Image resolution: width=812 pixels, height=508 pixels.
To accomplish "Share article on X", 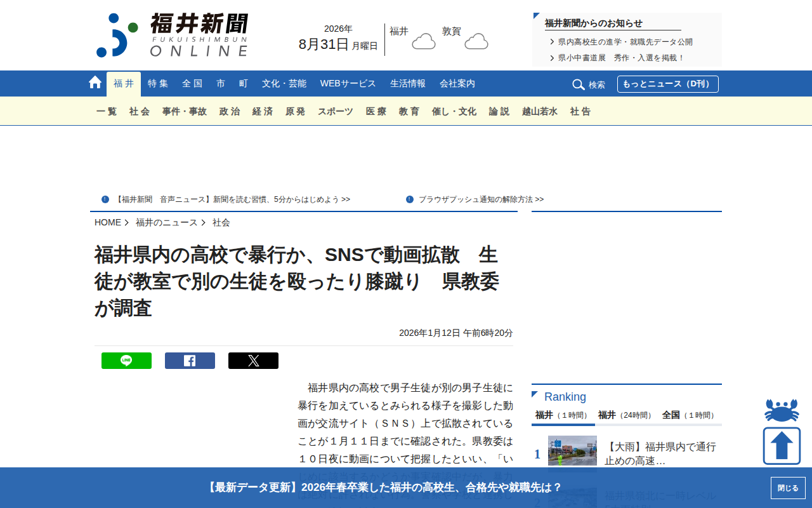I will 253,361.
